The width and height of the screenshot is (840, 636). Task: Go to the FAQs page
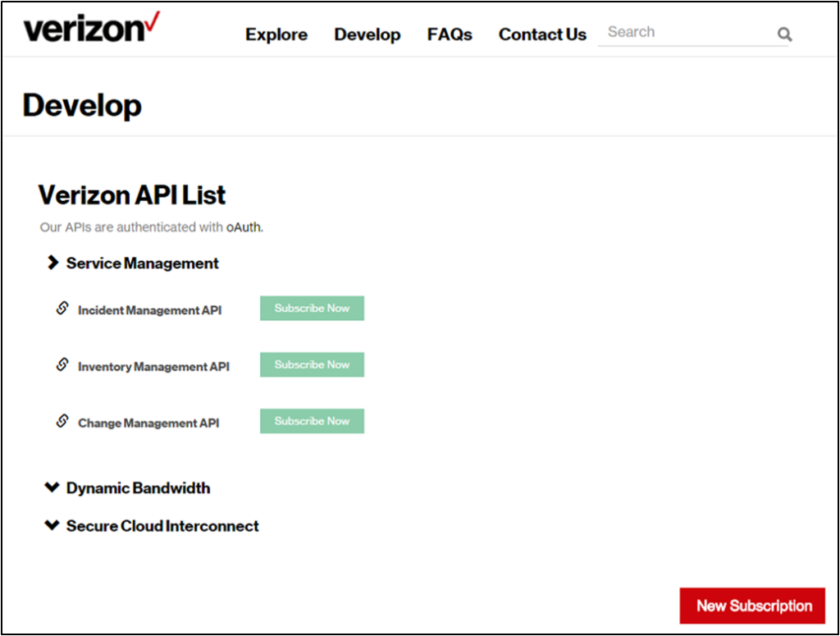[450, 34]
